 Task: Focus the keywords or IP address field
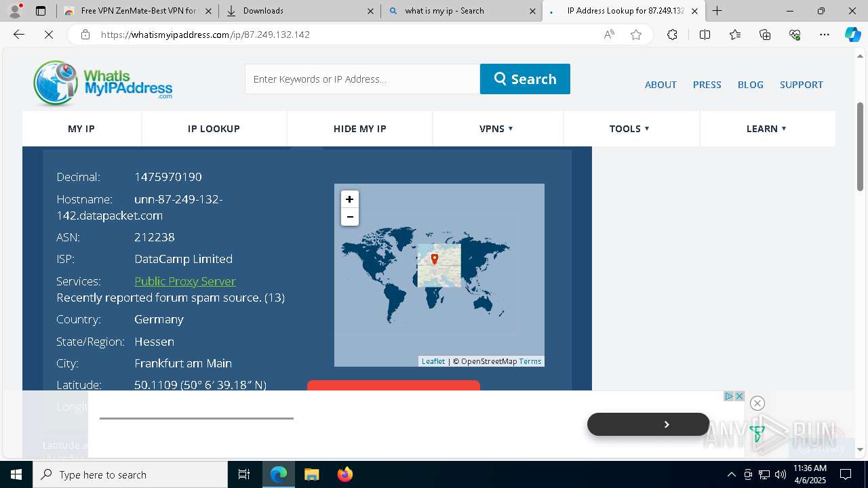tap(362, 79)
